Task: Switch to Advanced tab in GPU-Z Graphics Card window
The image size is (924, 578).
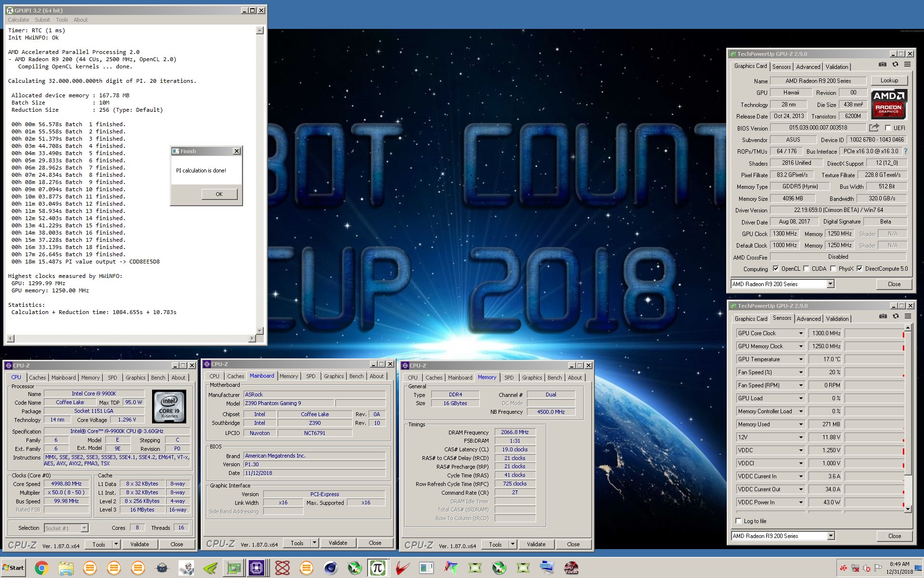Action: click(x=808, y=67)
